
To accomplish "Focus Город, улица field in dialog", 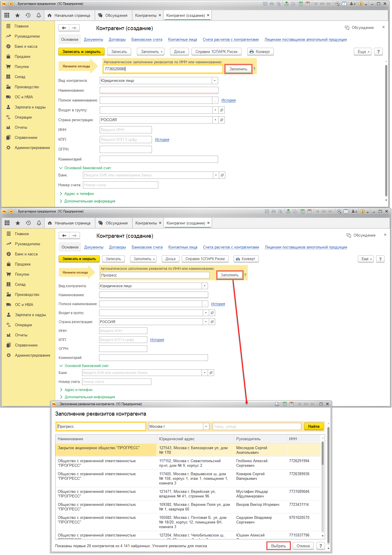I will [x=257, y=426].
